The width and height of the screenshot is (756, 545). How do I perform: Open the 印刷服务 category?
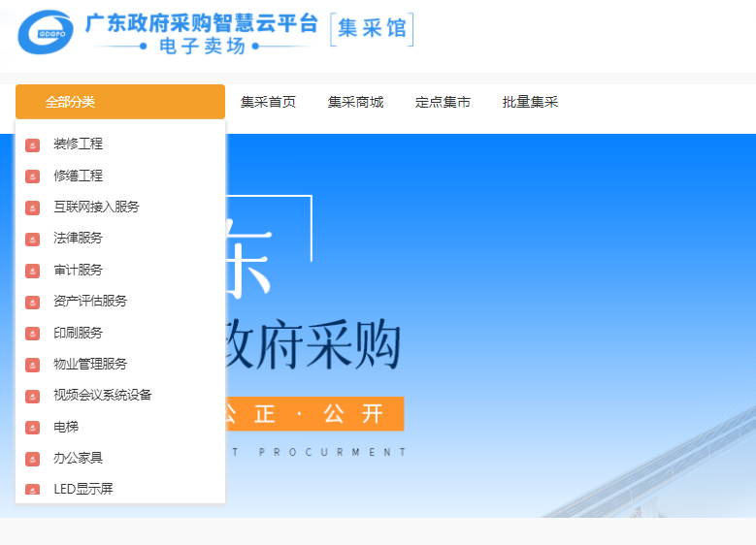click(x=78, y=333)
